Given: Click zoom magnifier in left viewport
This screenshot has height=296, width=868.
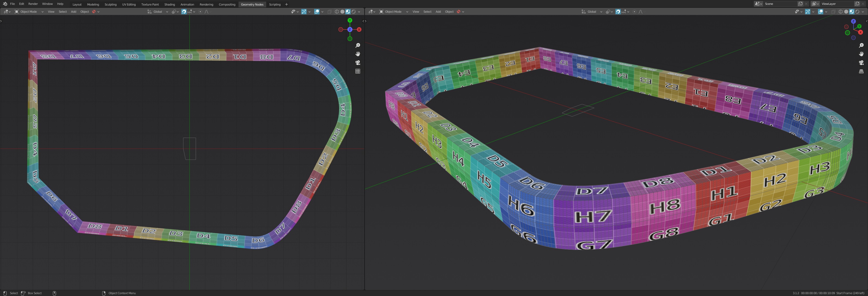Looking at the screenshot, I should [358, 45].
